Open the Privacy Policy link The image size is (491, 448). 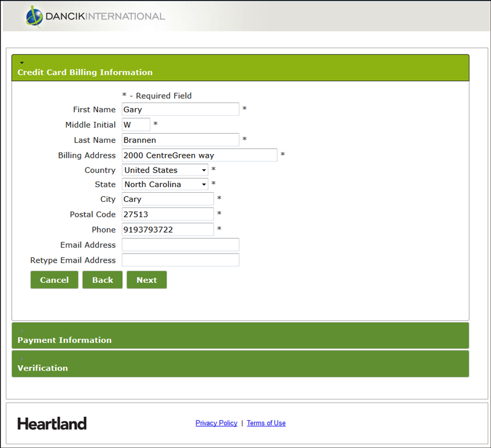[216, 423]
